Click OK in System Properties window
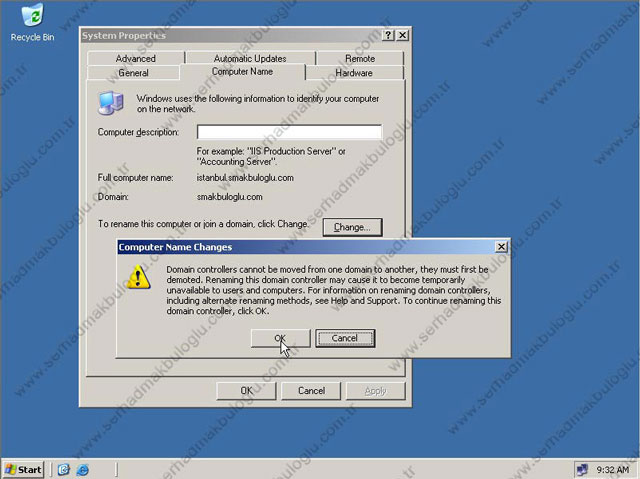640x479 pixels. point(246,391)
